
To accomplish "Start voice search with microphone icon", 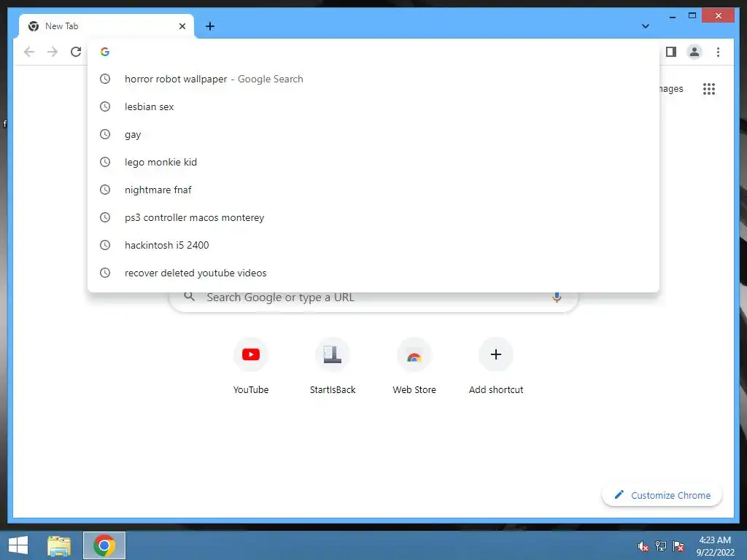I will pyautogui.click(x=557, y=297).
